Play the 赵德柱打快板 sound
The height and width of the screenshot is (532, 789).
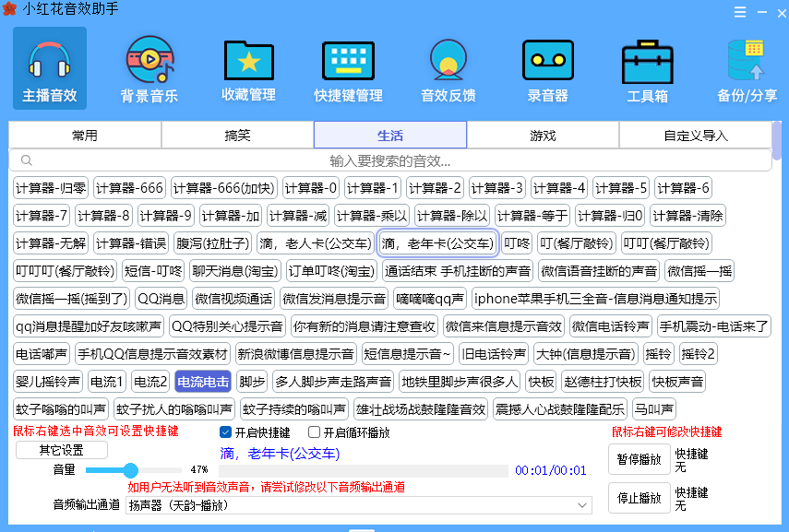click(x=603, y=382)
